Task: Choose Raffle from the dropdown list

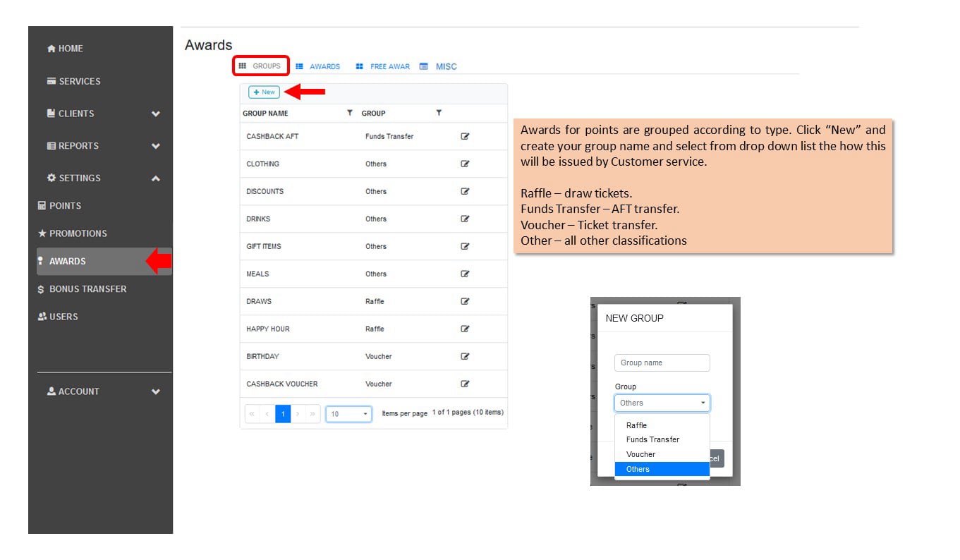Action: [662, 425]
